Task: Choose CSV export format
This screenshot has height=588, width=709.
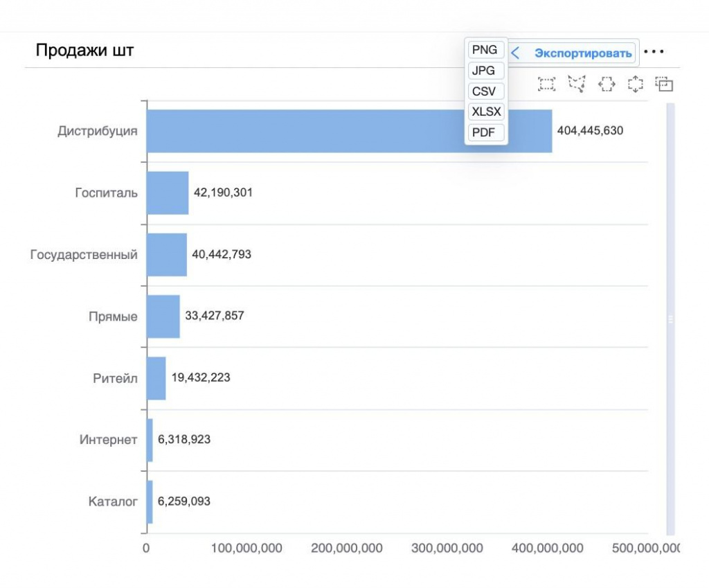Action: click(485, 91)
